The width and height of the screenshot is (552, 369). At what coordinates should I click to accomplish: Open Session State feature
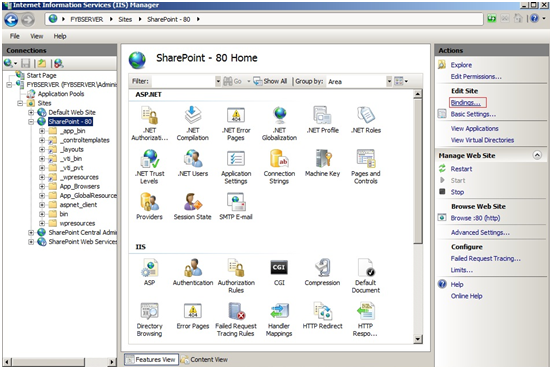click(193, 206)
